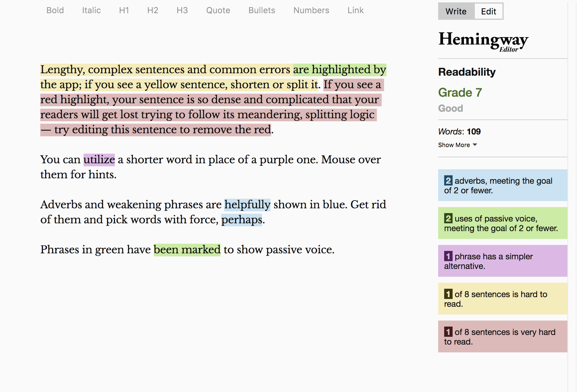Image resolution: width=577 pixels, height=392 pixels.
Task: Select the blue adverbs summary card
Action: [502, 185]
